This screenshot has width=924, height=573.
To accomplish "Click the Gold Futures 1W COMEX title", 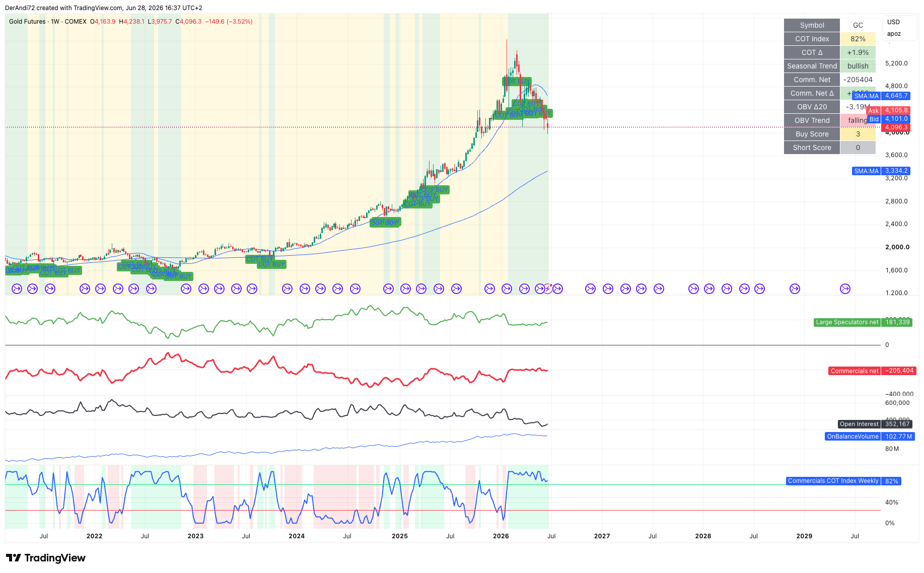I will [48, 22].
